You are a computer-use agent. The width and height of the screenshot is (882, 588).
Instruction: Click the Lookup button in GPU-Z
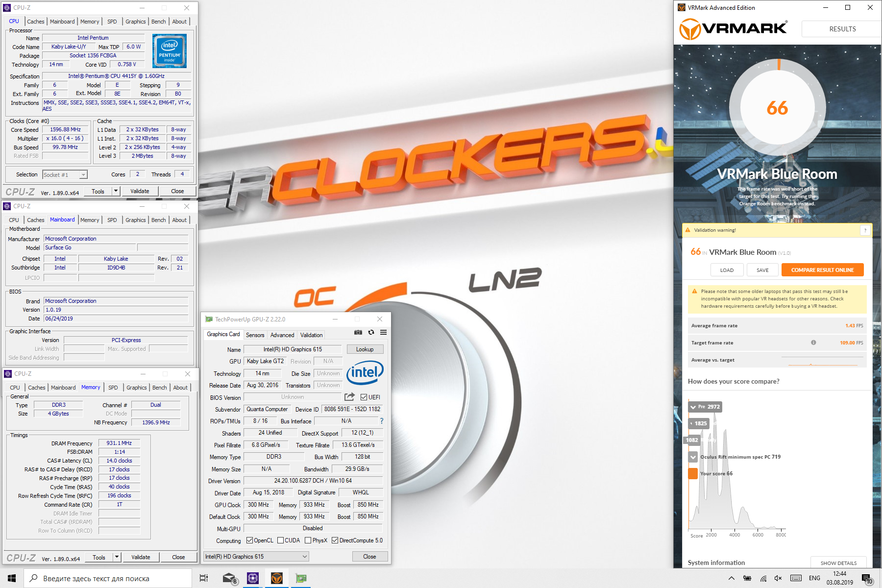(x=365, y=349)
